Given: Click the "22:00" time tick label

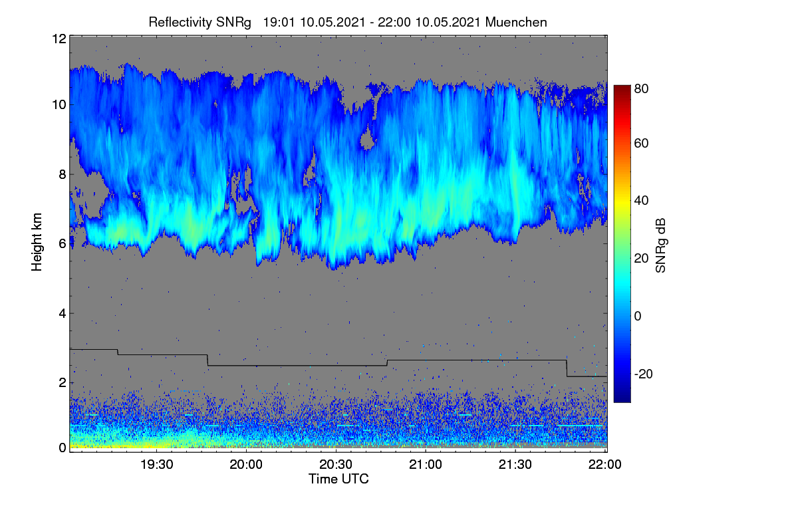Looking at the screenshot, I should [x=604, y=465].
